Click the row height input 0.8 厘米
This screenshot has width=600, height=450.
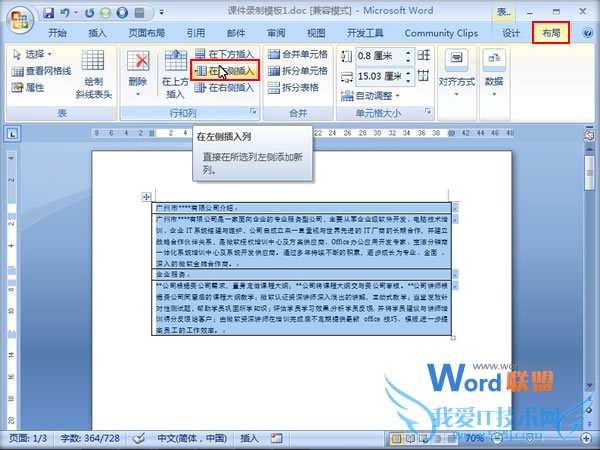point(380,56)
